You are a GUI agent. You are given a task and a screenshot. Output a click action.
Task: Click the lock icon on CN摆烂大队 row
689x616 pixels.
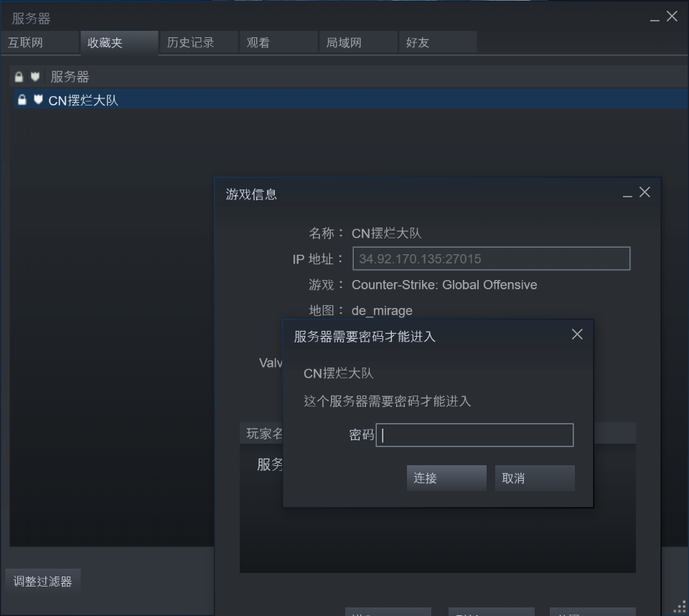(22, 100)
